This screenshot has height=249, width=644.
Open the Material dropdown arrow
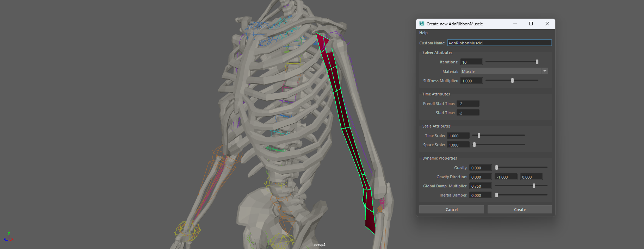click(x=545, y=71)
